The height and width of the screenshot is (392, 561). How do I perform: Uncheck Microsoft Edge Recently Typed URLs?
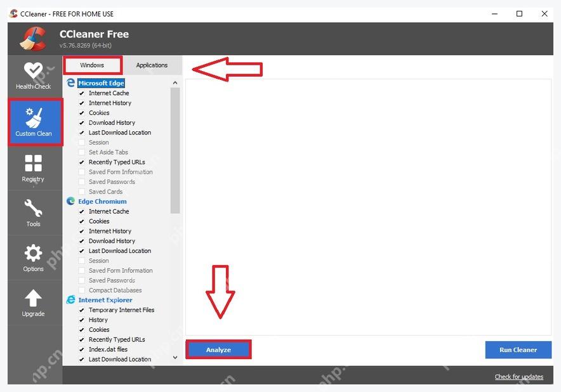pos(82,162)
